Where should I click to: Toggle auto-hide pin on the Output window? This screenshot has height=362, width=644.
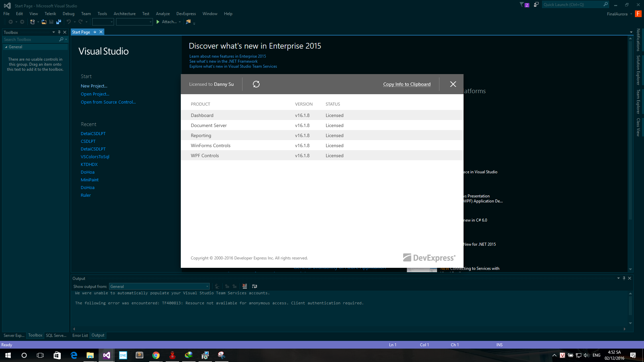tap(624, 278)
